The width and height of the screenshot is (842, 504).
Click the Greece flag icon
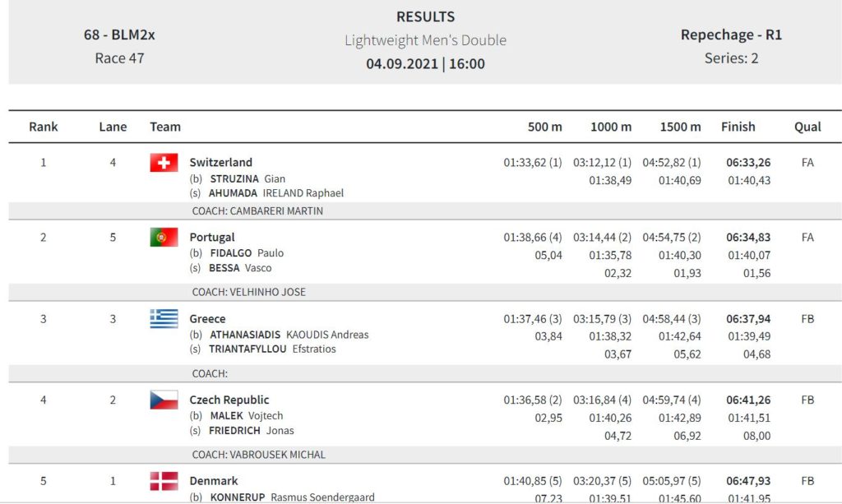click(x=164, y=319)
